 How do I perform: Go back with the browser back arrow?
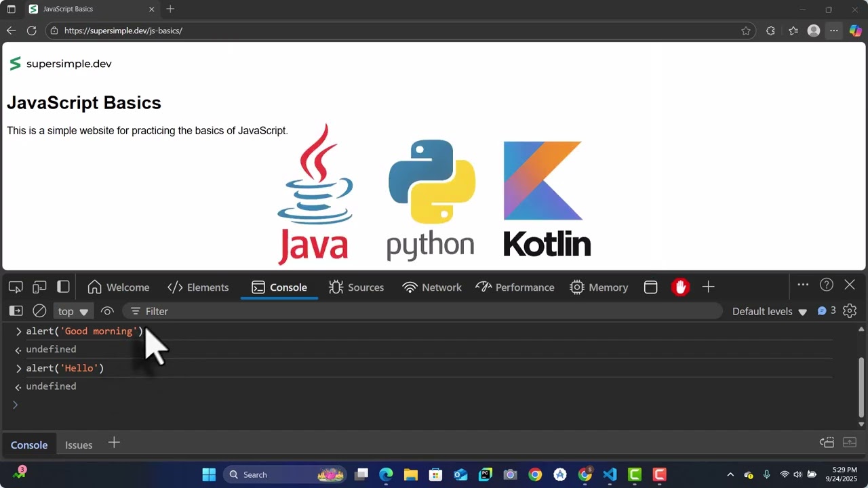(11, 30)
